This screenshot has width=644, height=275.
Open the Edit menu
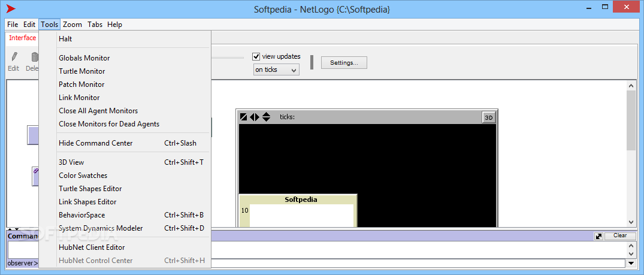click(29, 25)
